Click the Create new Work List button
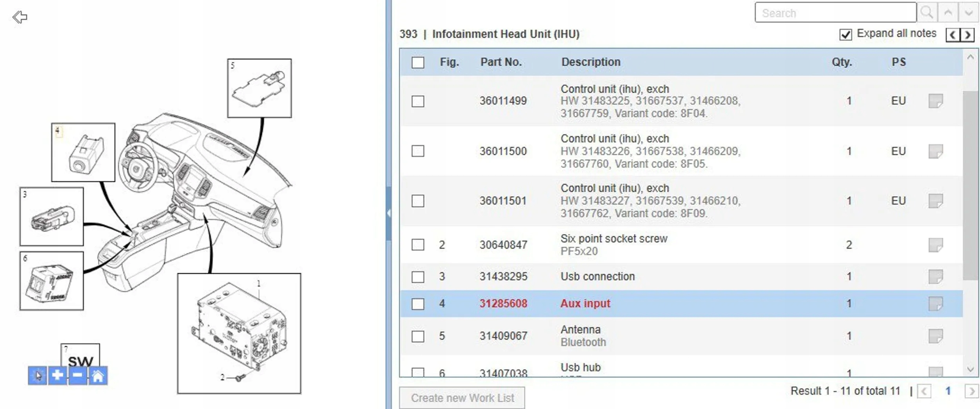 [x=462, y=398]
